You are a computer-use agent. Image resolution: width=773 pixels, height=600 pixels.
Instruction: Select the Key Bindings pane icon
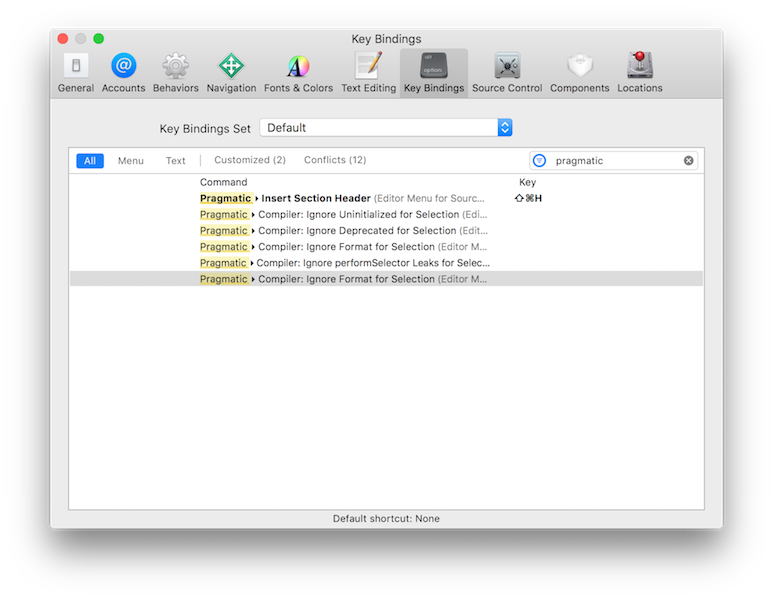[x=434, y=73]
